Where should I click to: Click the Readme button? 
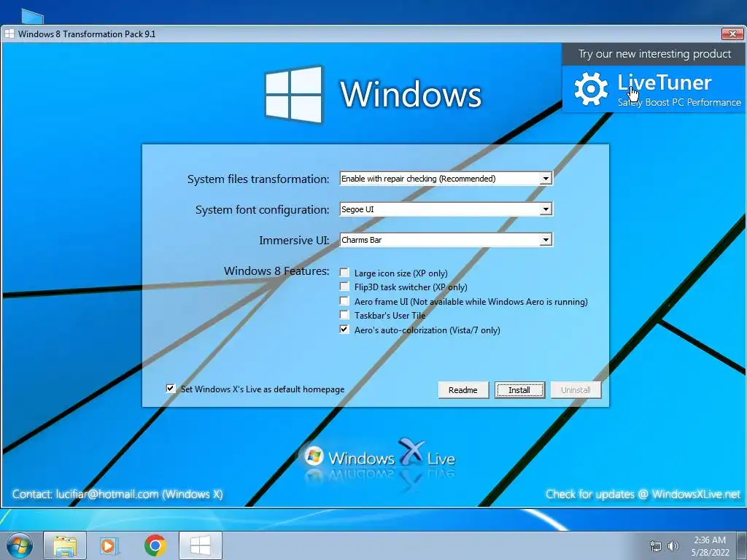click(463, 390)
